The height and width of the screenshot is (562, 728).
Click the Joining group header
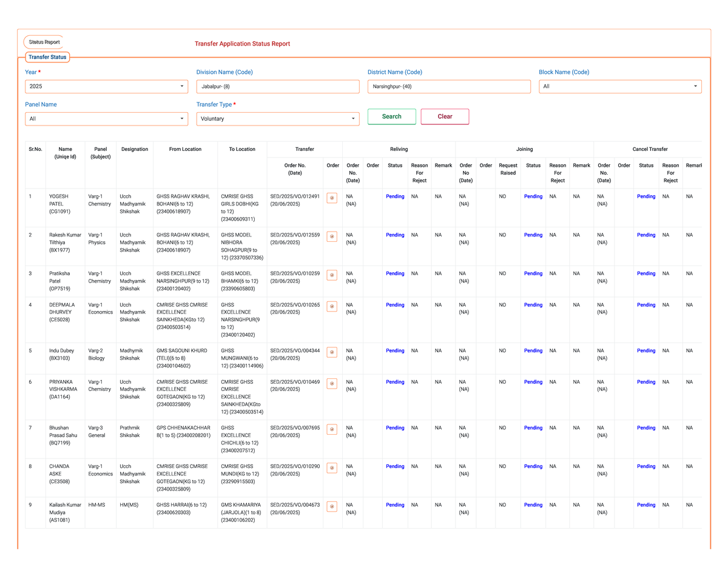525,149
